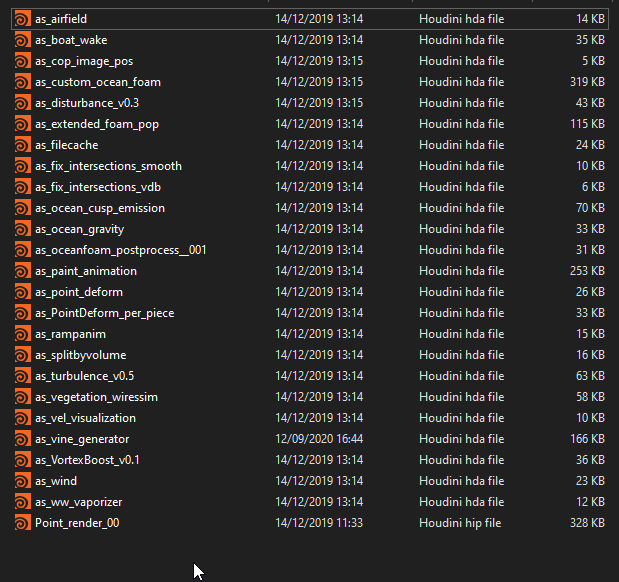Image resolution: width=619 pixels, height=582 pixels.
Task: Select file name as_turbulence_v0.5
Action: tap(84, 376)
